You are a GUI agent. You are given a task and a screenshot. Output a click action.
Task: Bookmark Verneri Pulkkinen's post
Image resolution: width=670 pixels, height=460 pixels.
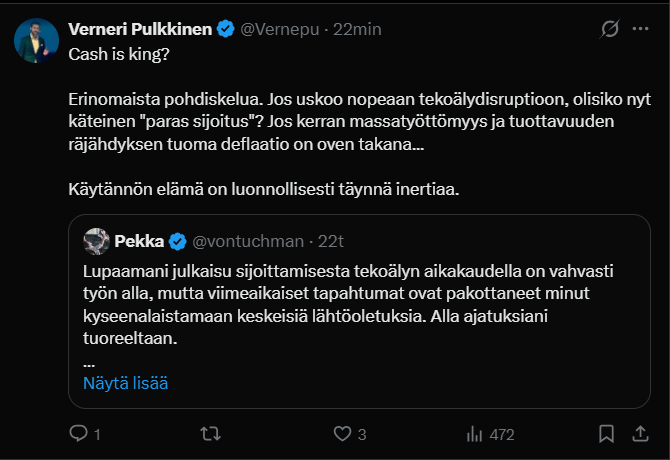pyautogui.click(x=606, y=434)
